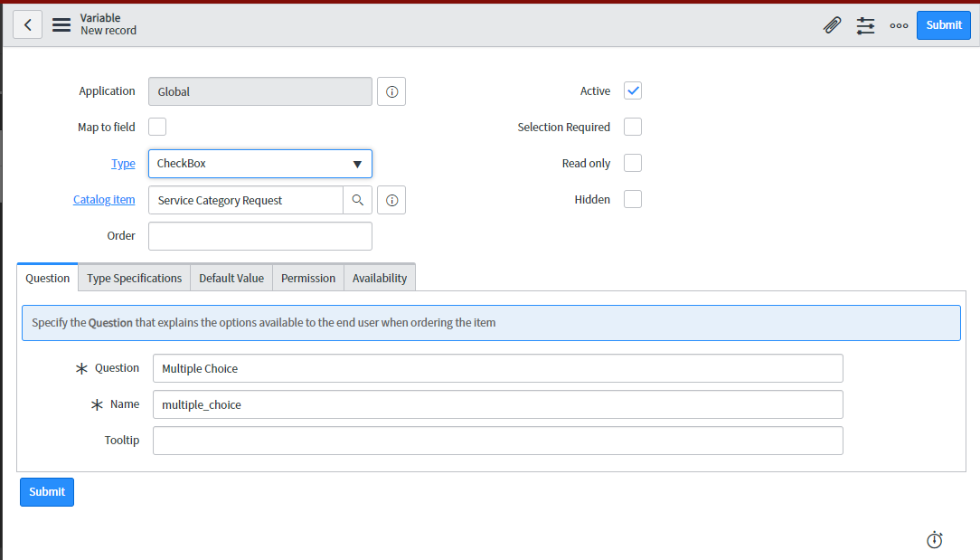Open the Type dropdown showing CheckBox
The width and height of the screenshot is (980, 560).
click(x=259, y=164)
